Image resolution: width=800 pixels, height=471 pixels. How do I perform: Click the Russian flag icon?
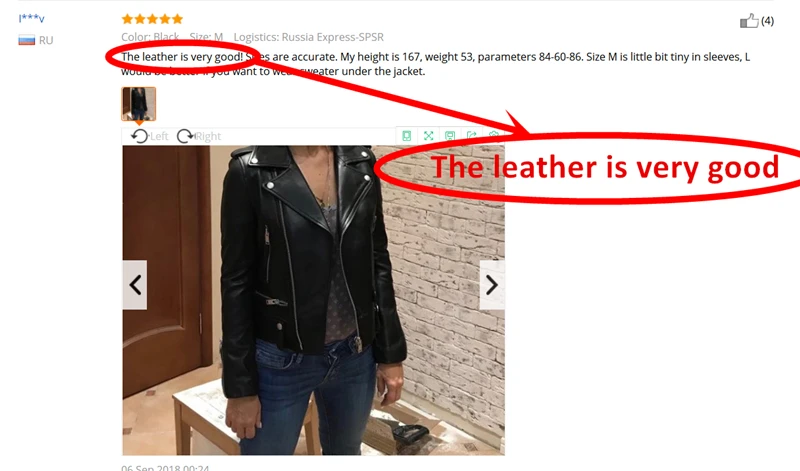click(27, 40)
